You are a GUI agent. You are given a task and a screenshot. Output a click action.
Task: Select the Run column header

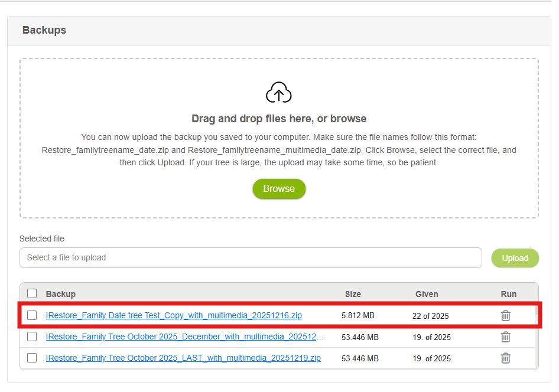click(508, 294)
